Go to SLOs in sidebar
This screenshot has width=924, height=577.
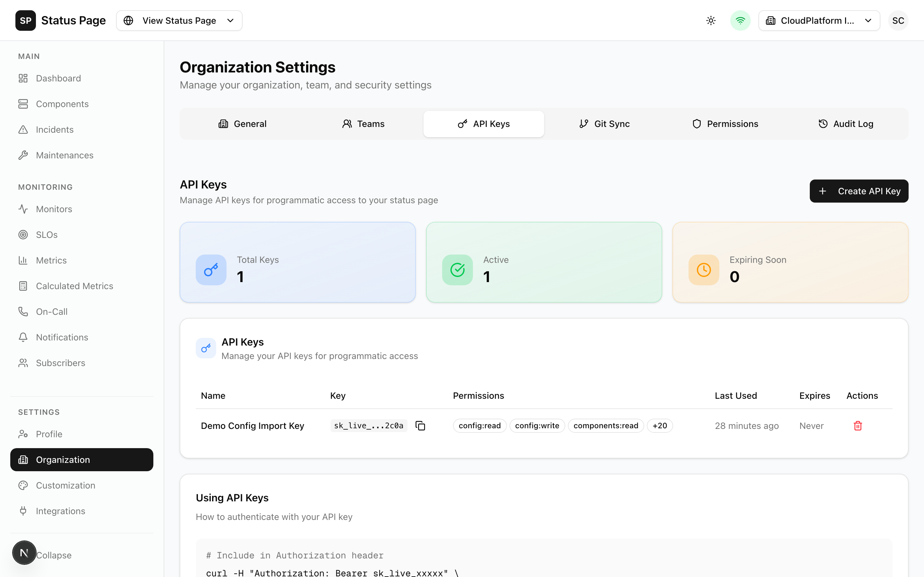(x=47, y=235)
